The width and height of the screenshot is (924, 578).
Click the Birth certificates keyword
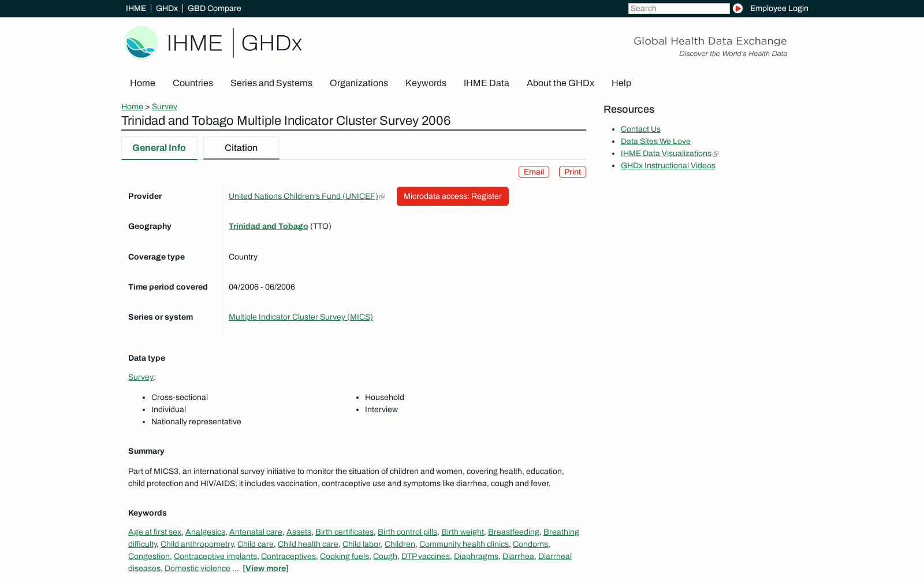(x=344, y=532)
